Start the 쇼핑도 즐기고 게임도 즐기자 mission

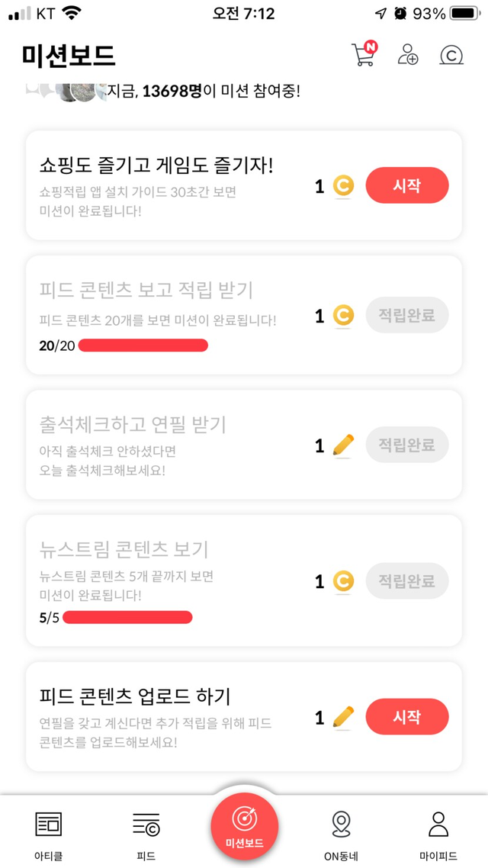point(407,185)
